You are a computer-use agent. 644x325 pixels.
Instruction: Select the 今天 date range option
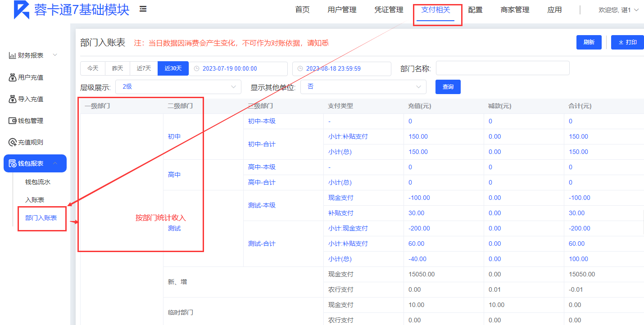tap(93, 68)
